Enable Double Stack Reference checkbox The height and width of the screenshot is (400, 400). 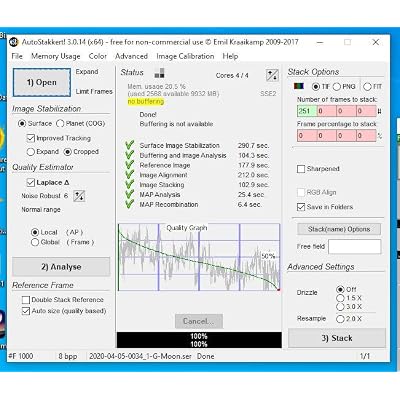pos(26,300)
